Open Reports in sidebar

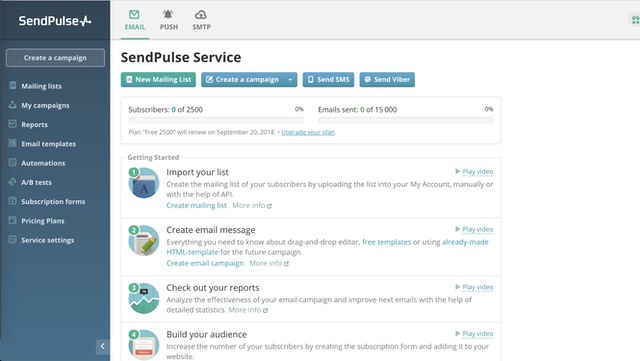(34, 124)
